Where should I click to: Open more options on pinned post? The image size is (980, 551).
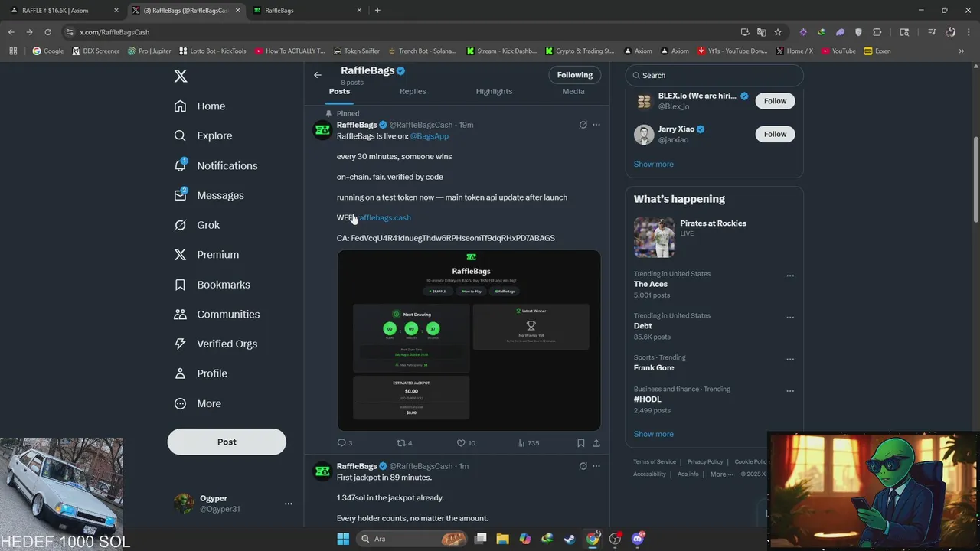point(596,125)
